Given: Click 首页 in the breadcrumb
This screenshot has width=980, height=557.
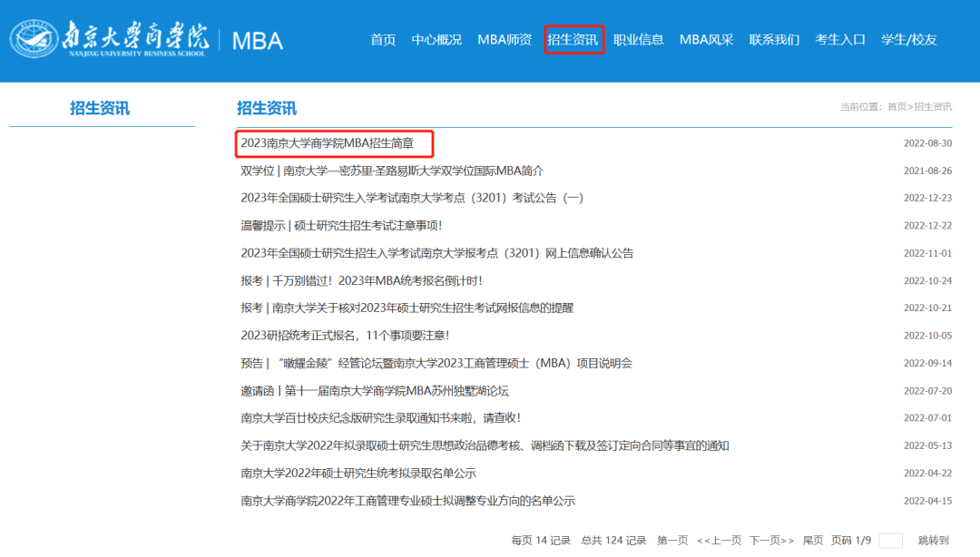Looking at the screenshot, I should tap(897, 107).
